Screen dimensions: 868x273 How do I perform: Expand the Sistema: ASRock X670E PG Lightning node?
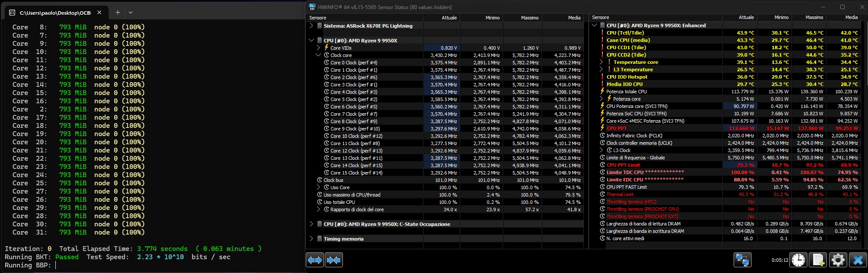[x=311, y=26]
